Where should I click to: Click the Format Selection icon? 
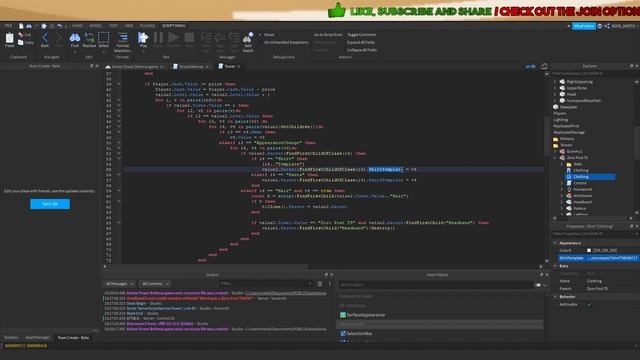coord(122,38)
